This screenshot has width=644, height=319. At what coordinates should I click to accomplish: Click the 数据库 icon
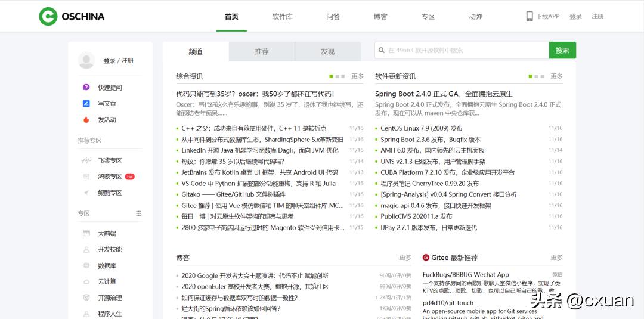click(86, 265)
